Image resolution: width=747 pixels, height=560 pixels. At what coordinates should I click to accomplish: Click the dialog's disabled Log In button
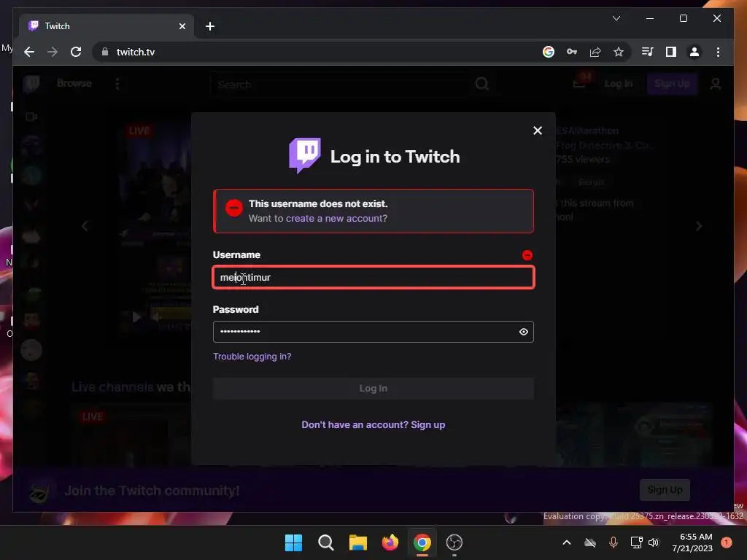point(373,389)
